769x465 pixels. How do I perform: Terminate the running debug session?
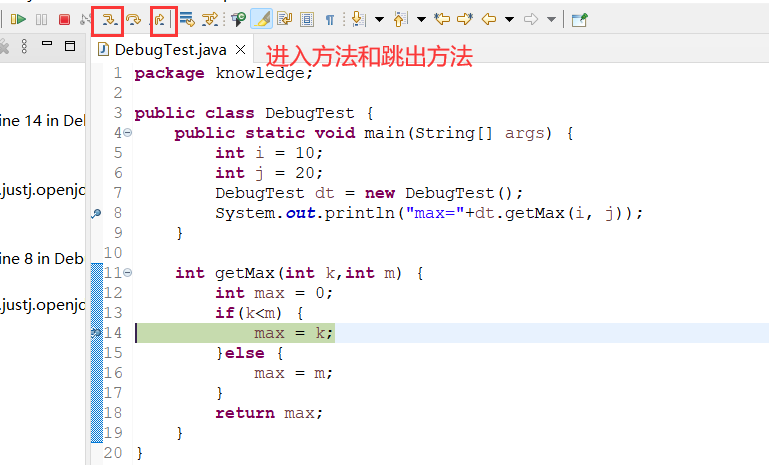point(64,20)
